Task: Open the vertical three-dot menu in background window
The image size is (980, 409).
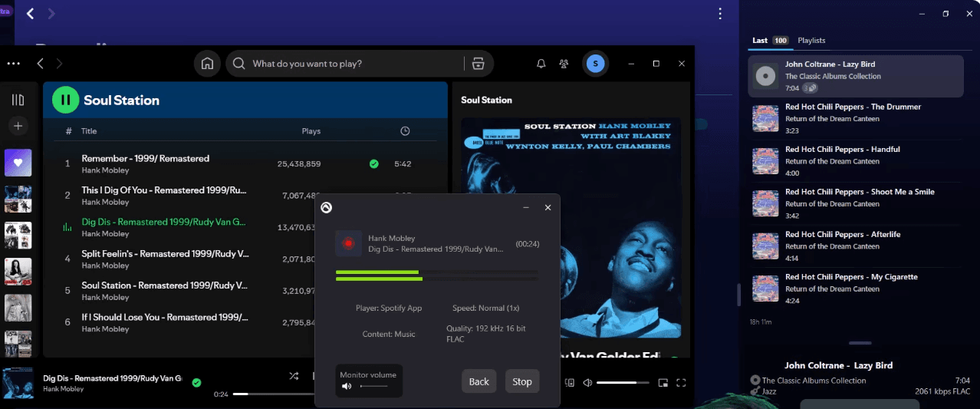Action: click(x=720, y=14)
